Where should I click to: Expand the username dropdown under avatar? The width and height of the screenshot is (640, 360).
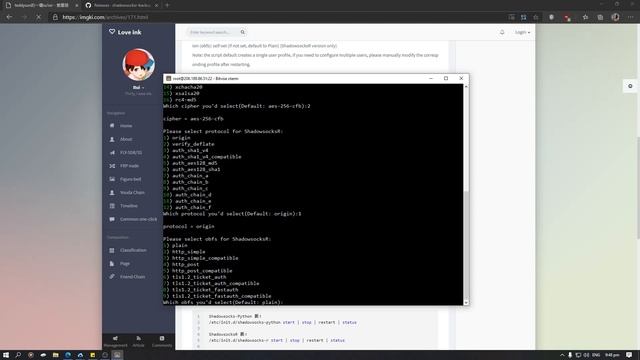click(138, 88)
